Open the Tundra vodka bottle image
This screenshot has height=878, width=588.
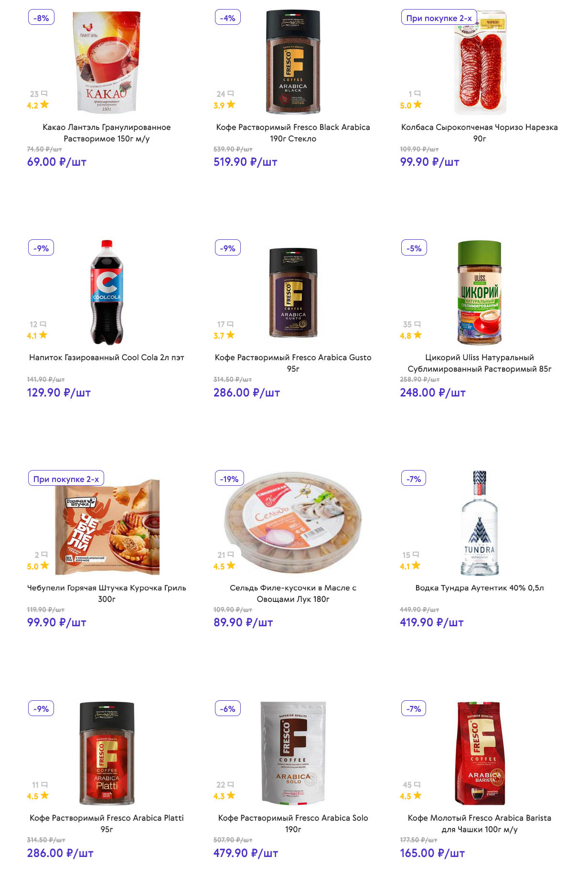coord(480,523)
